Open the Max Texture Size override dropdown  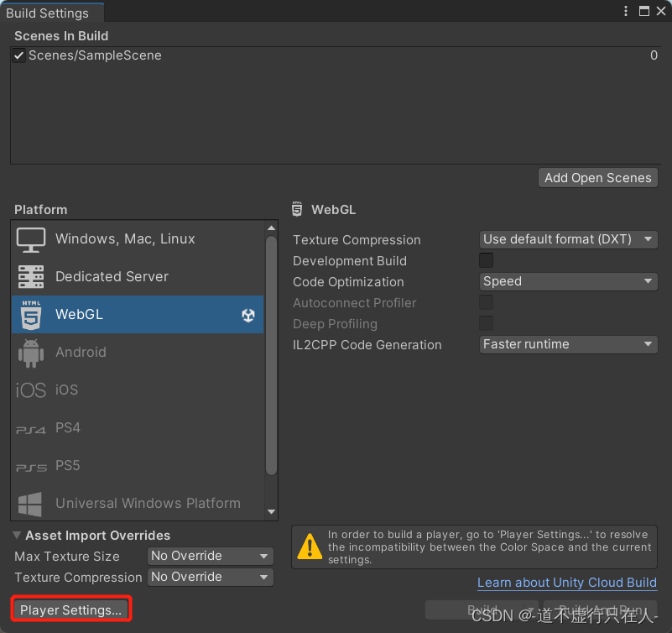click(x=211, y=556)
